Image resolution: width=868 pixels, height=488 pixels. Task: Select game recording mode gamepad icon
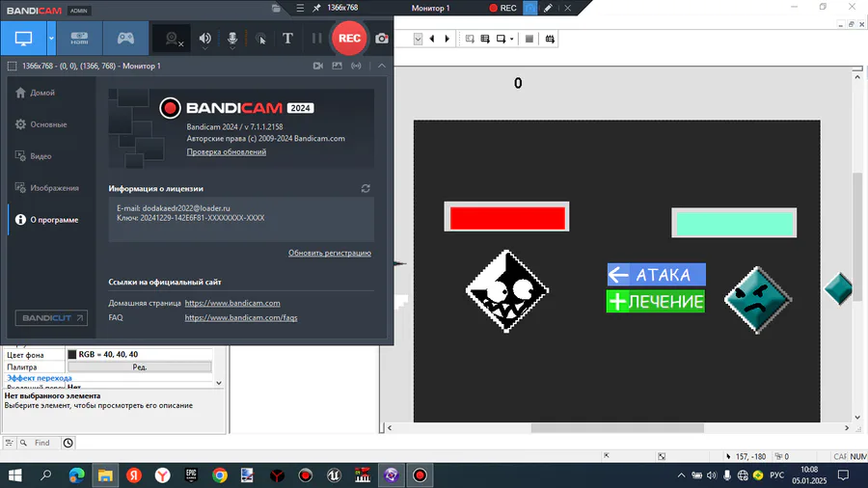(x=125, y=39)
